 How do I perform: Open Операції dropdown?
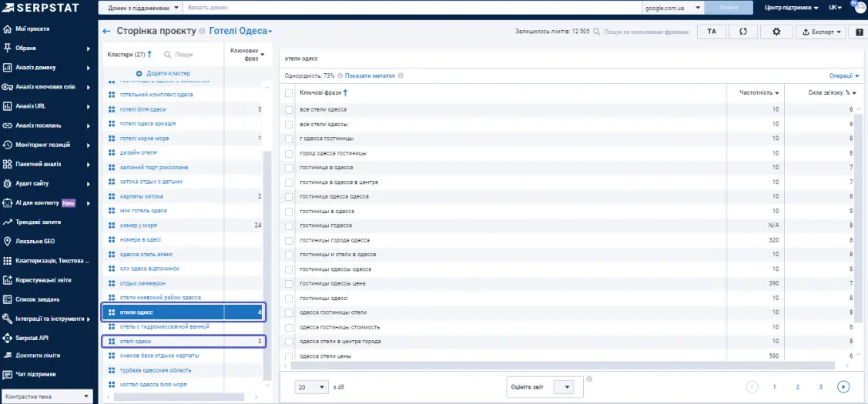(844, 76)
